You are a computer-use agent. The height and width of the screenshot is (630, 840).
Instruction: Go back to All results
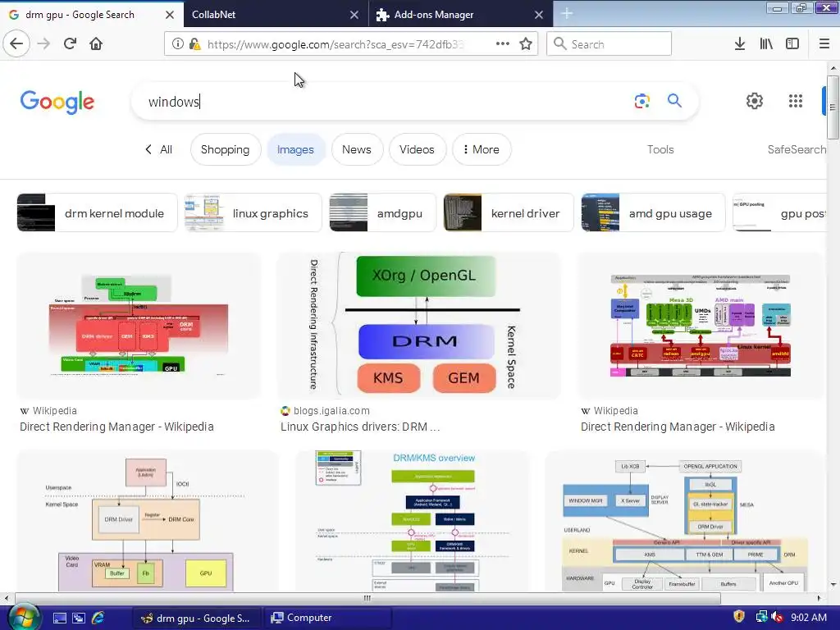158,149
